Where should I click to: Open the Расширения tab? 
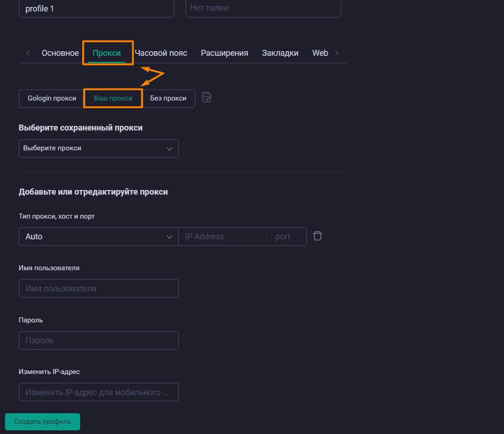tap(224, 53)
